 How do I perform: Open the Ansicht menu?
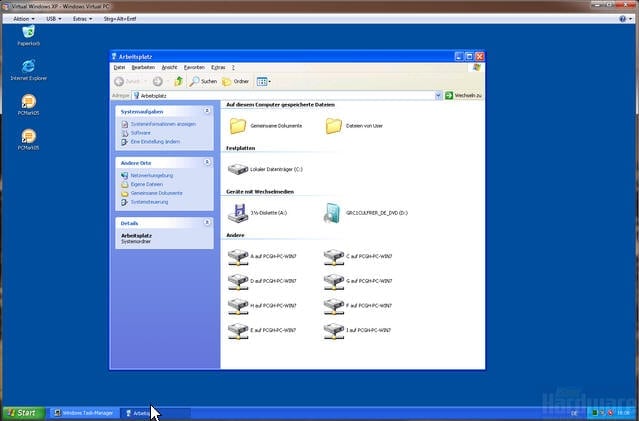click(x=170, y=67)
